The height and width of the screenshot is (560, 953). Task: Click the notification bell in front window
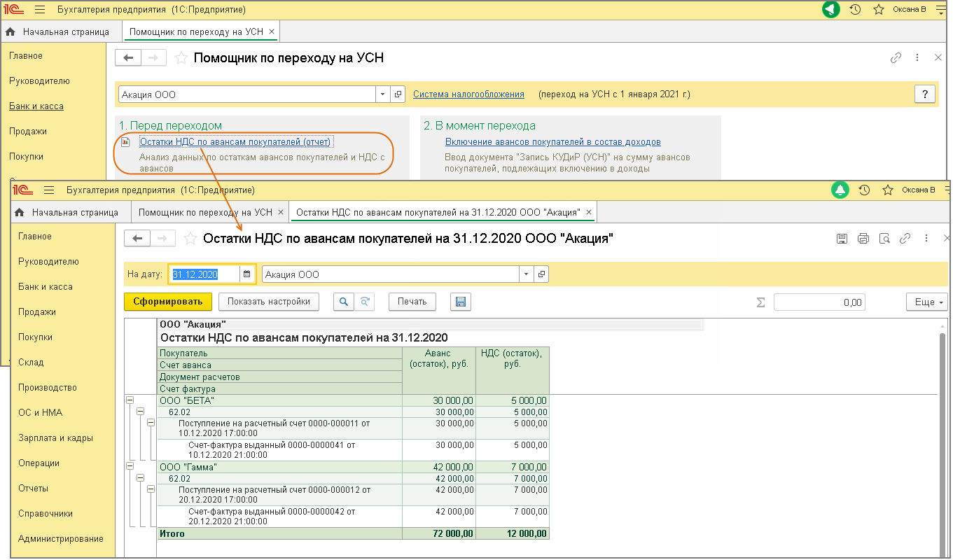[840, 190]
